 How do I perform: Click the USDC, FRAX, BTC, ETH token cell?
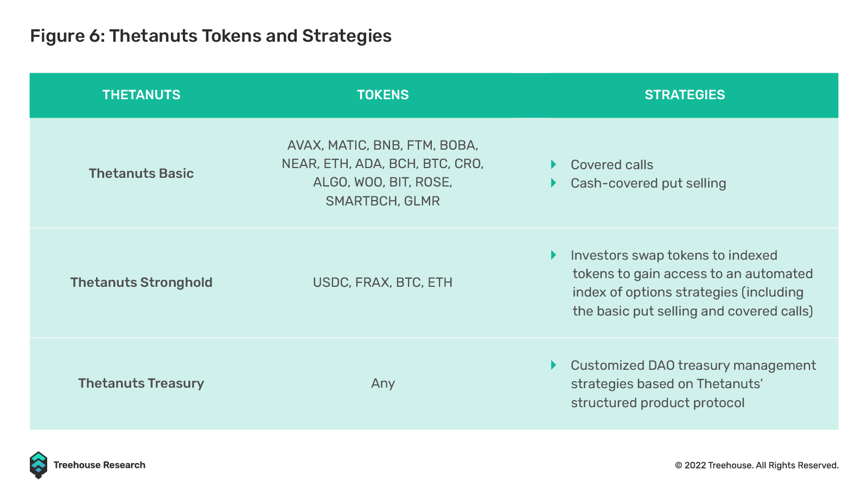click(x=382, y=282)
